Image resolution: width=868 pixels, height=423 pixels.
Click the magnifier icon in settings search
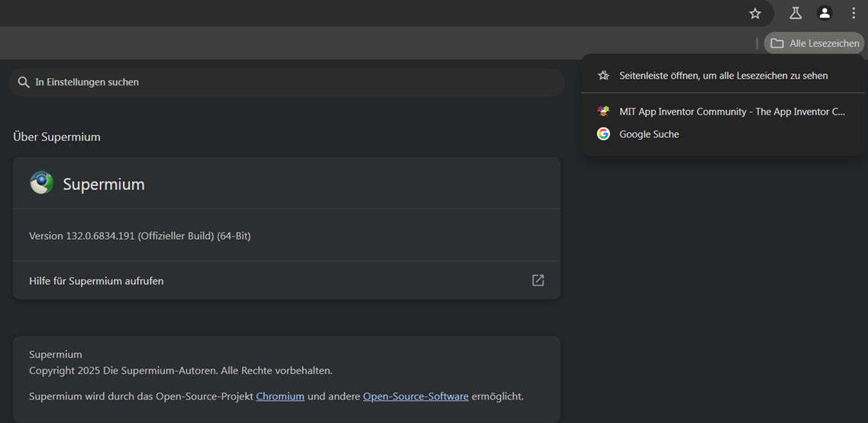pyautogui.click(x=24, y=82)
